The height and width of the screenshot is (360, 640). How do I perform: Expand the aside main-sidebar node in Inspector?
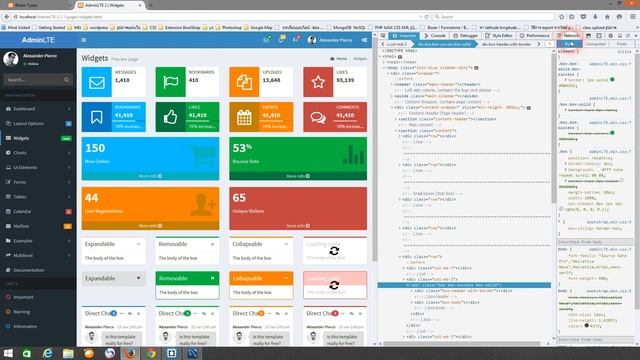tap(391, 96)
